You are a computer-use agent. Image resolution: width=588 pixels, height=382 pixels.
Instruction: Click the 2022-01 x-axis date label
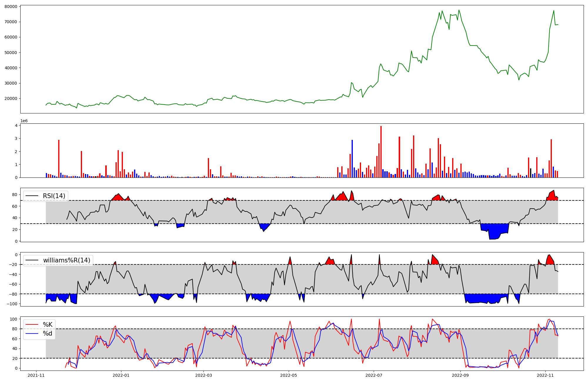[121, 375]
